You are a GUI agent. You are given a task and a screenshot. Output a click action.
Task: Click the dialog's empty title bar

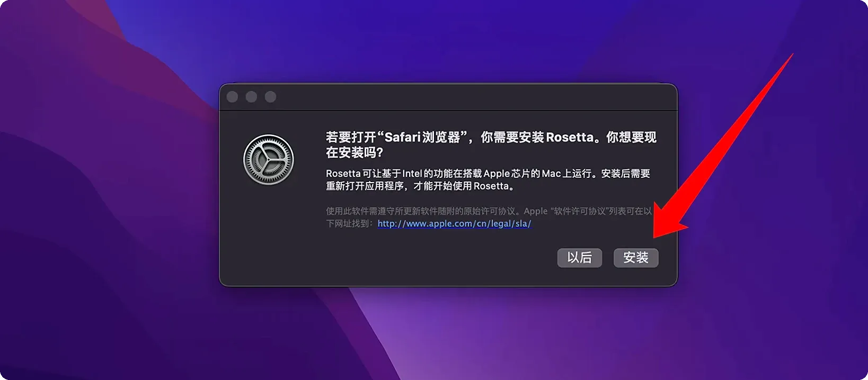pos(466,97)
